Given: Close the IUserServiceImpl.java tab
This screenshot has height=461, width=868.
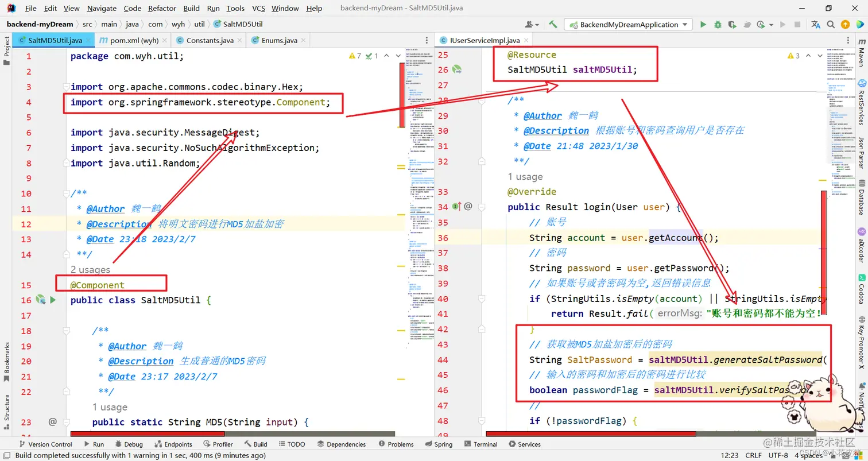Looking at the screenshot, I should click(x=526, y=40).
